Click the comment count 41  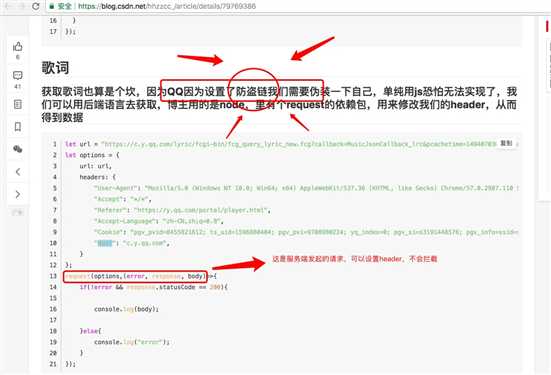[18, 86]
